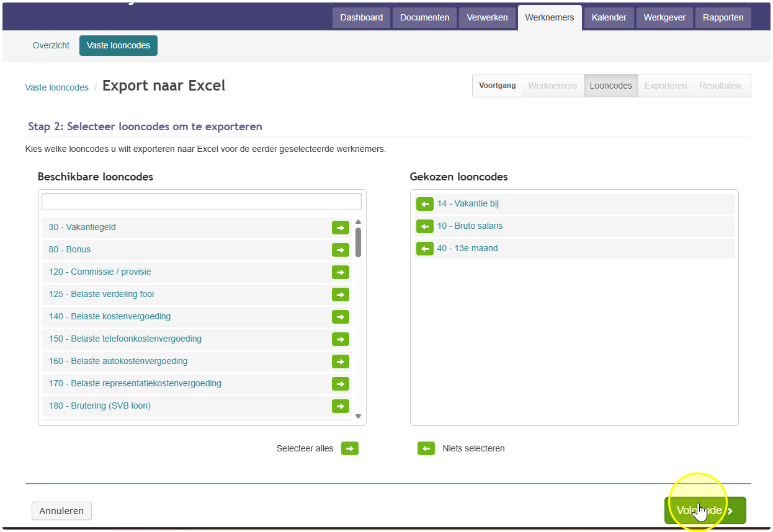Jump to the Exporteren progress step
This screenshot has height=532, width=773.
[666, 86]
